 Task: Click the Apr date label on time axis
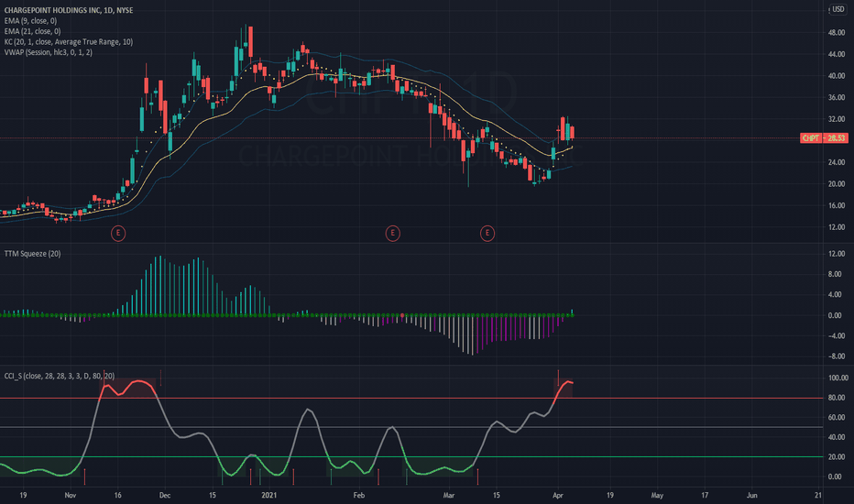(558, 495)
